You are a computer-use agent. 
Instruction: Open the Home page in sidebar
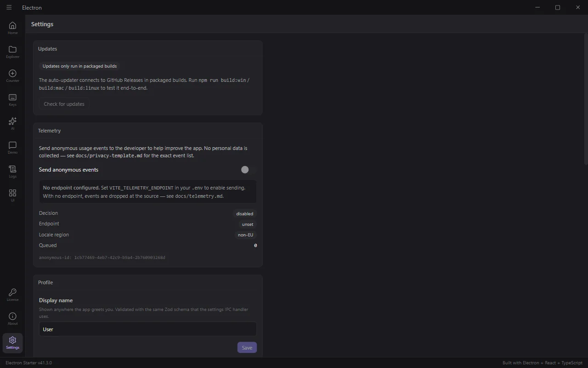(x=12, y=28)
